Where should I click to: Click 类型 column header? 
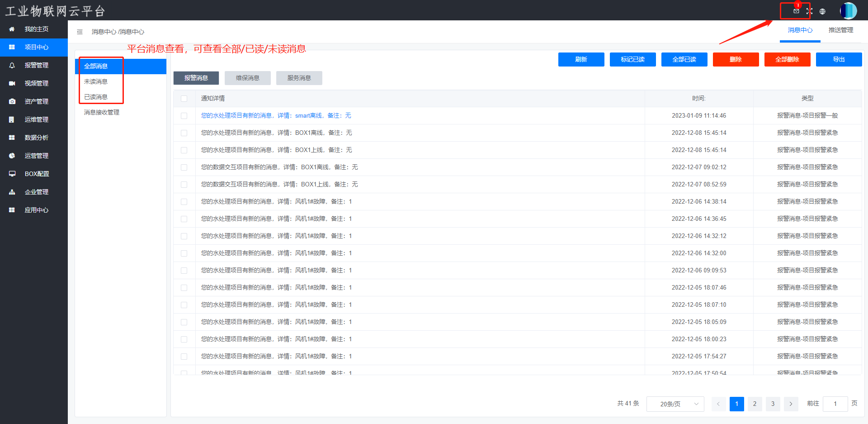pyautogui.click(x=807, y=98)
